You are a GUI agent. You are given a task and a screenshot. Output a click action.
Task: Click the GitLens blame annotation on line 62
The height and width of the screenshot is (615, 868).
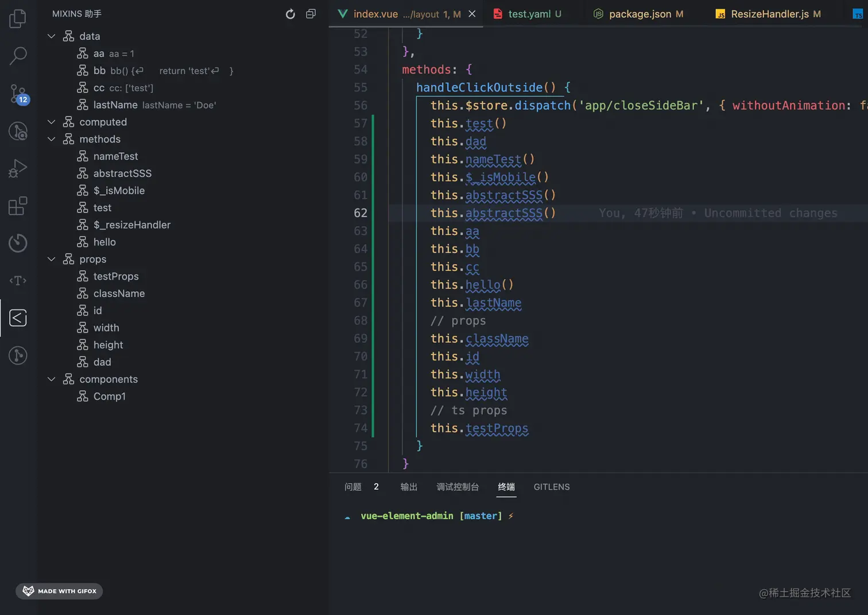pyautogui.click(x=718, y=213)
